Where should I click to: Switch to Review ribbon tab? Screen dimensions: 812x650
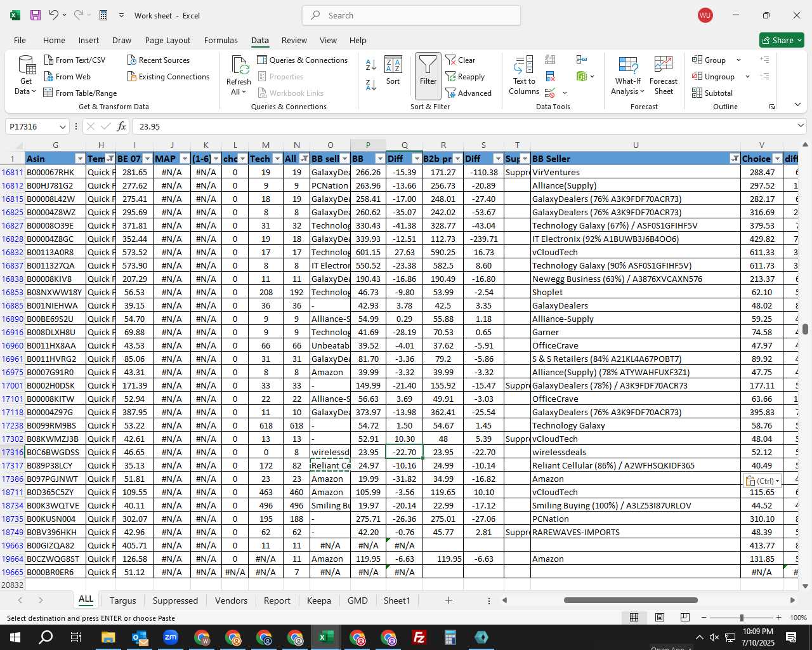click(x=294, y=40)
